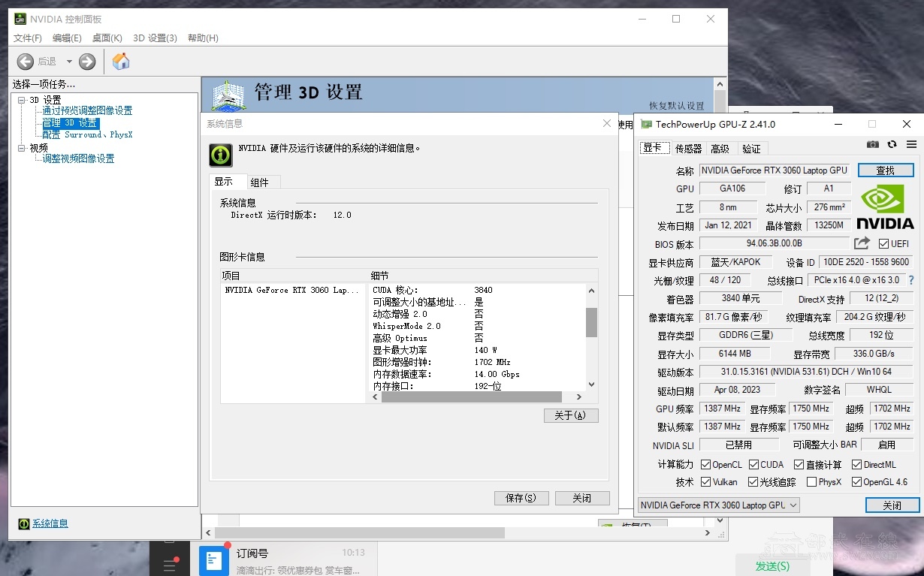Image resolution: width=924 pixels, height=576 pixels.
Task: Collapse the 3D 设置 tree node
Action: tap(22, 100)
